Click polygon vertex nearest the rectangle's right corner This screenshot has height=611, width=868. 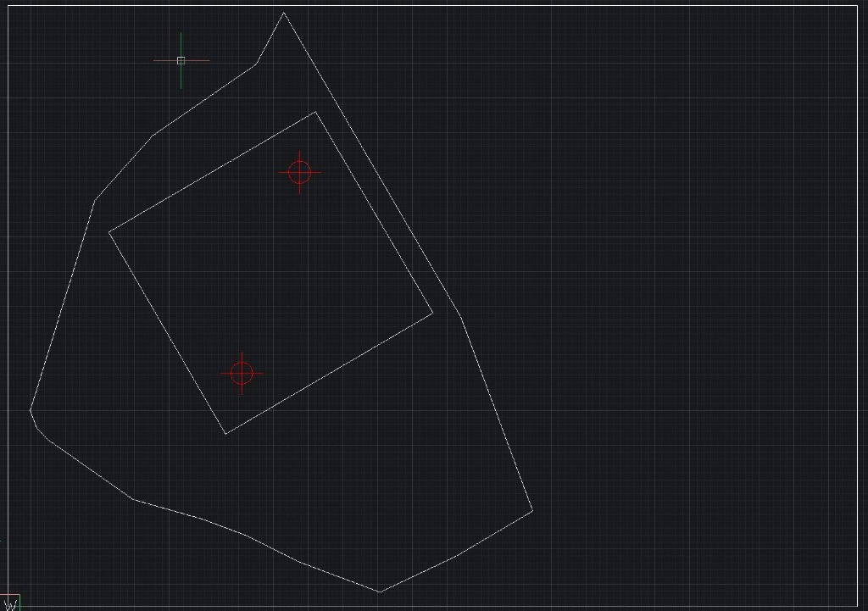click(x=461, y=318)
